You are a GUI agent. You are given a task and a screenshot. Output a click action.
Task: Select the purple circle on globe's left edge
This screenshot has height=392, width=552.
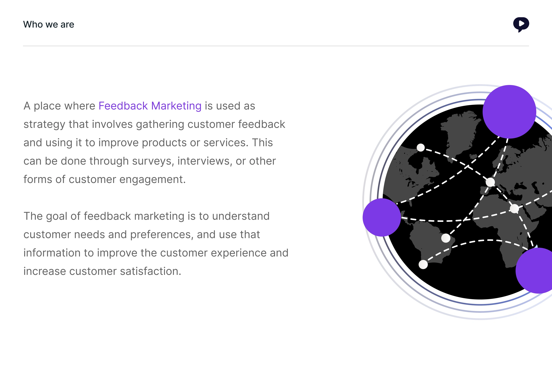pos(382,217)
